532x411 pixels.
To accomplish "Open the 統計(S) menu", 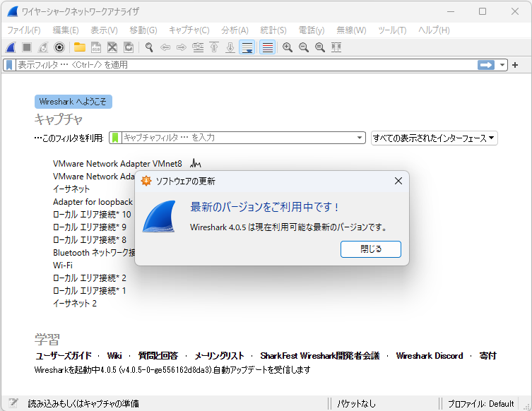I will (273, 30).
